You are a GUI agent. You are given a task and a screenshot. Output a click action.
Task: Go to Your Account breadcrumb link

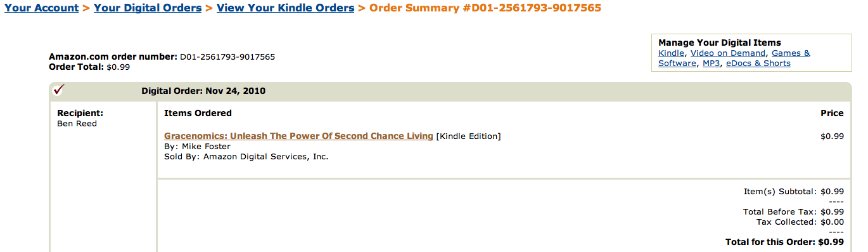tap(42, 8)
